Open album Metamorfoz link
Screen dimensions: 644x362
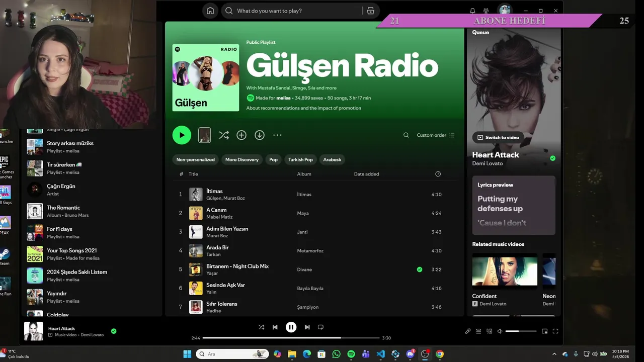[x=310, y=250]
